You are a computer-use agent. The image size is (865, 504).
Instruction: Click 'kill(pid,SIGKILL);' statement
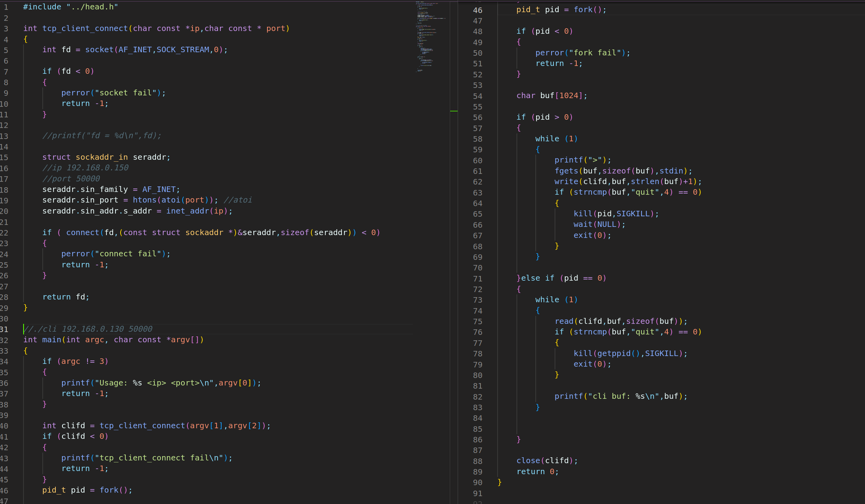pyautogui.click(x=616, y=214)
